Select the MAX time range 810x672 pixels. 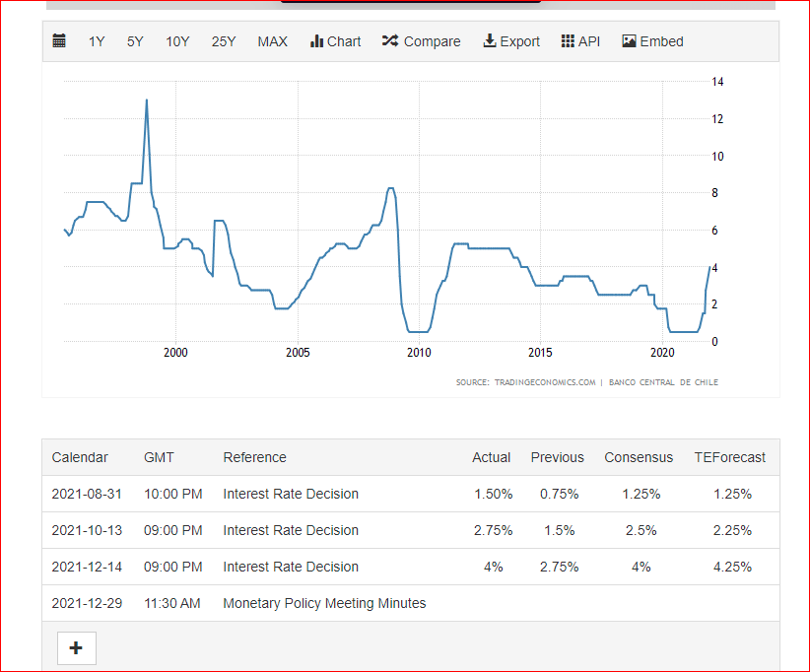coord(272,41)
